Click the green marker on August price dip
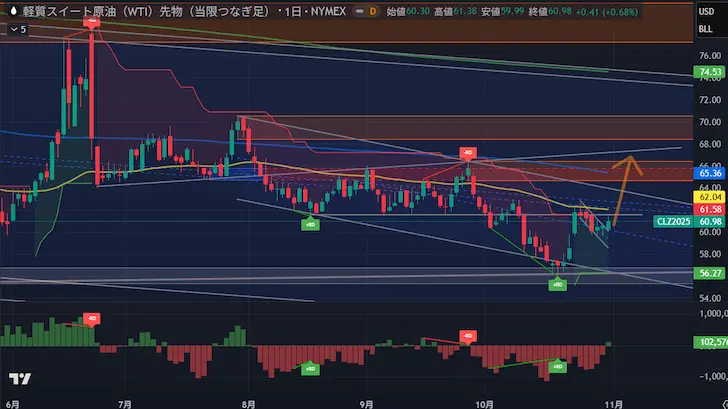 click(310, 224)
